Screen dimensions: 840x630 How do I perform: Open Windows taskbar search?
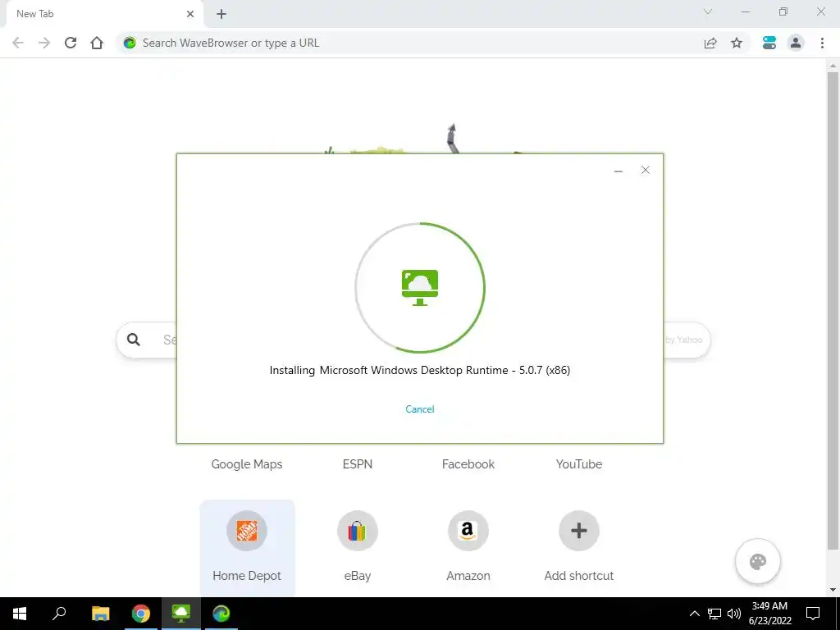59,614
